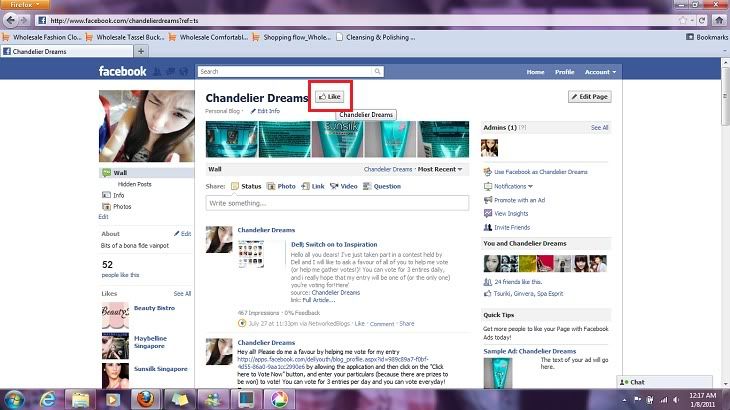Go to Facebook Home
The height and width of the screenshot is (410, 730).
[535, 72]
